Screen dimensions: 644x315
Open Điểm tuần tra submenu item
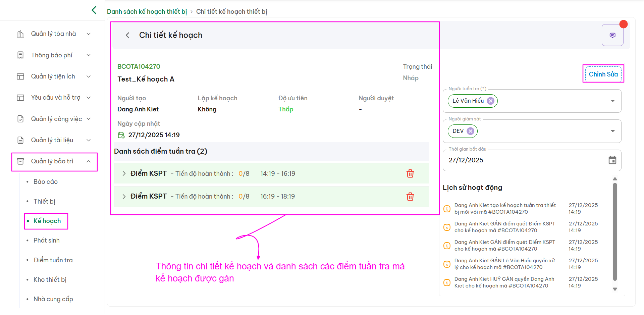pyautogui.click(x=53, y=260)
